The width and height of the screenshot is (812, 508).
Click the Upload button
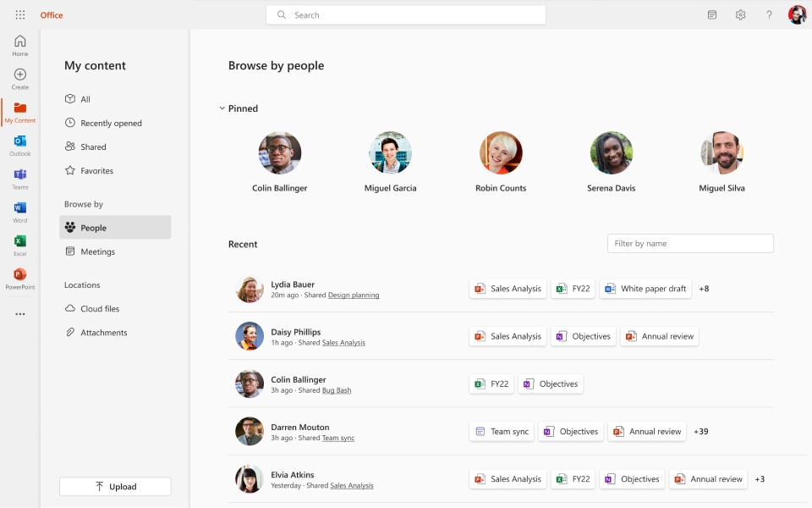[115, 486]
